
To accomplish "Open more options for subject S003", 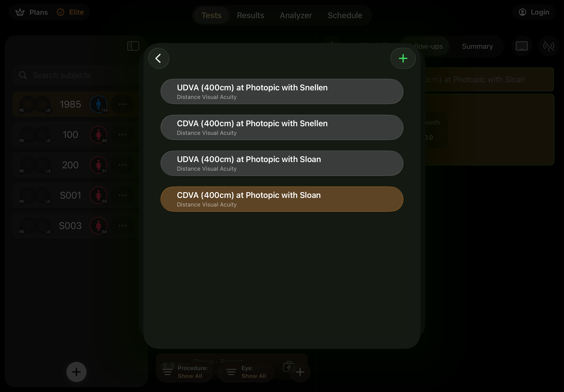I will click(x=123, y=225).
